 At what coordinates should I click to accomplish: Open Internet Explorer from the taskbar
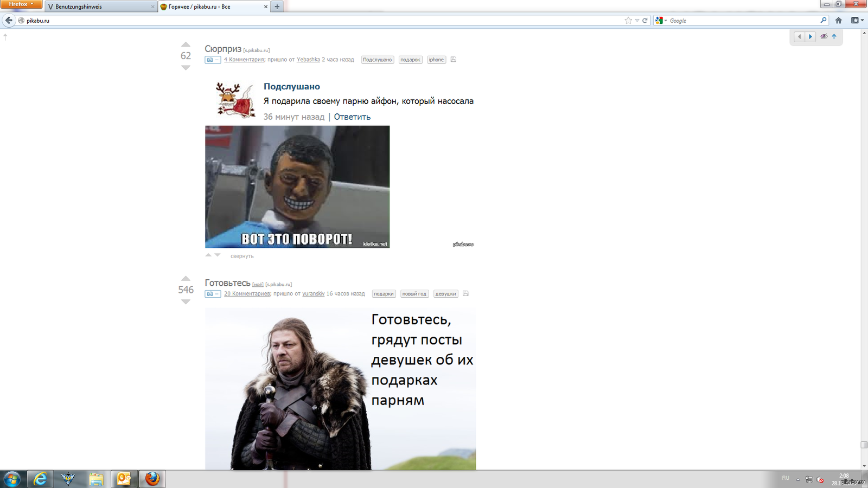40,479
